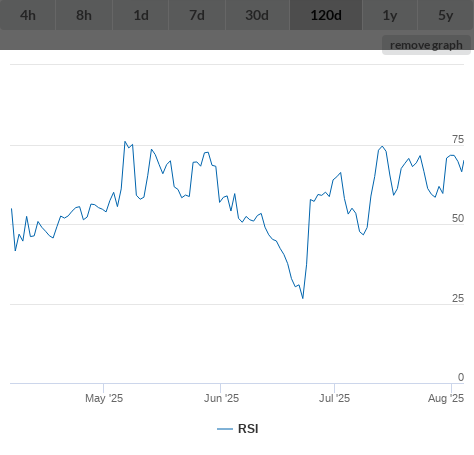Click the May '25 axis label
The height and width of the screenshot is (455, 474).
click(x=104, y=398)
